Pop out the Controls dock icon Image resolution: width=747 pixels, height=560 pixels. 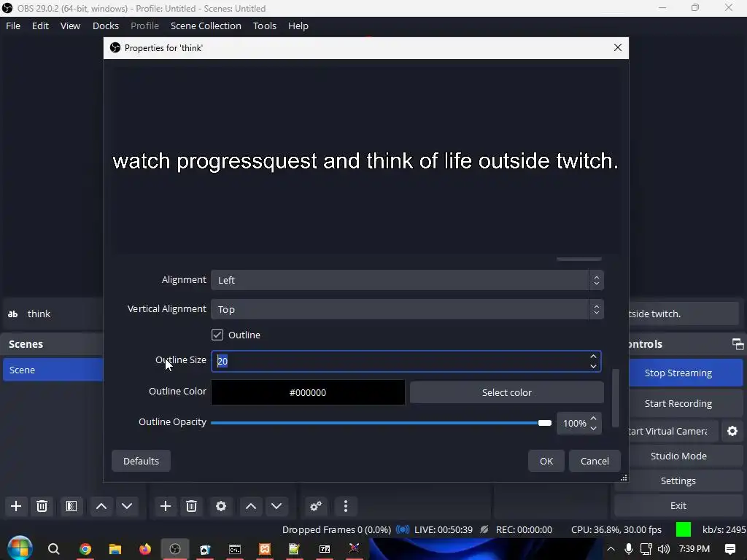738,344
